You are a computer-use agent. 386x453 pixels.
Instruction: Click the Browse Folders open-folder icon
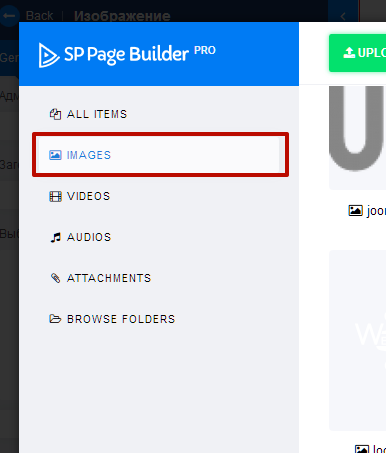(x=55, y=319)
